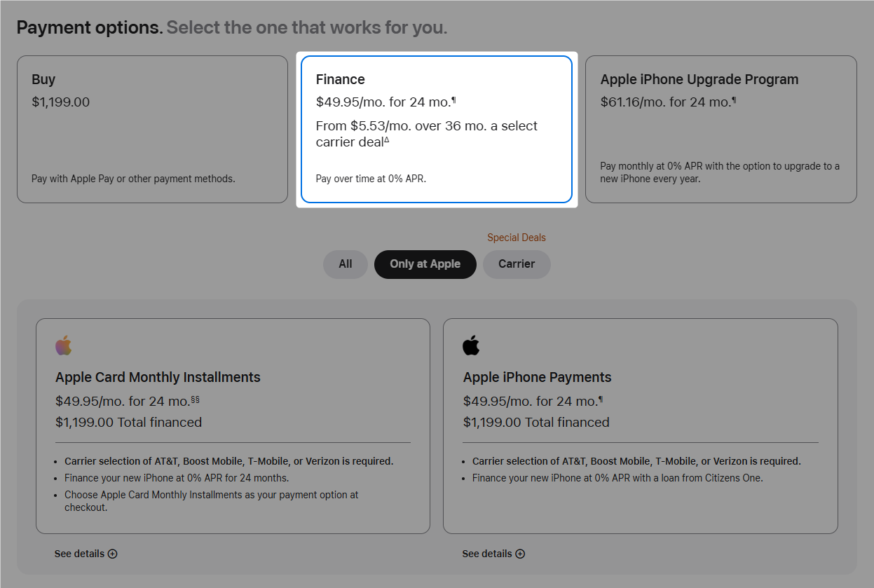The image size is (874, 588).
Task: Expand See details under Apple Card Monthly Installments
Action: pos(78,554)
